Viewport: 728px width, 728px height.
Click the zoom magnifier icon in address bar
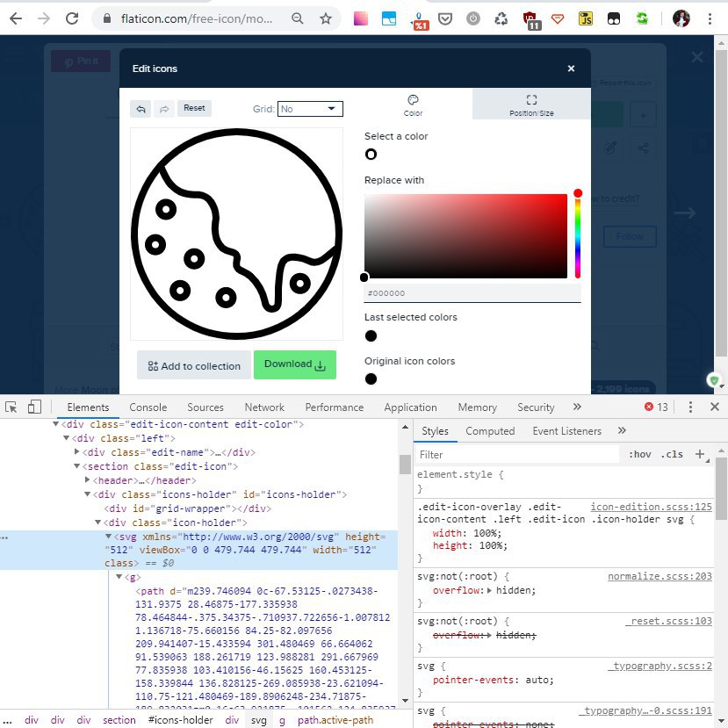coord(297,18)
